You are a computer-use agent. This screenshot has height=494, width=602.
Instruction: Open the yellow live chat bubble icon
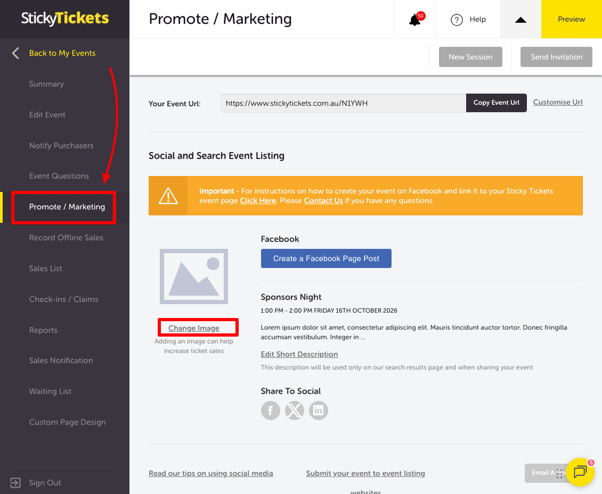(580, 472)
